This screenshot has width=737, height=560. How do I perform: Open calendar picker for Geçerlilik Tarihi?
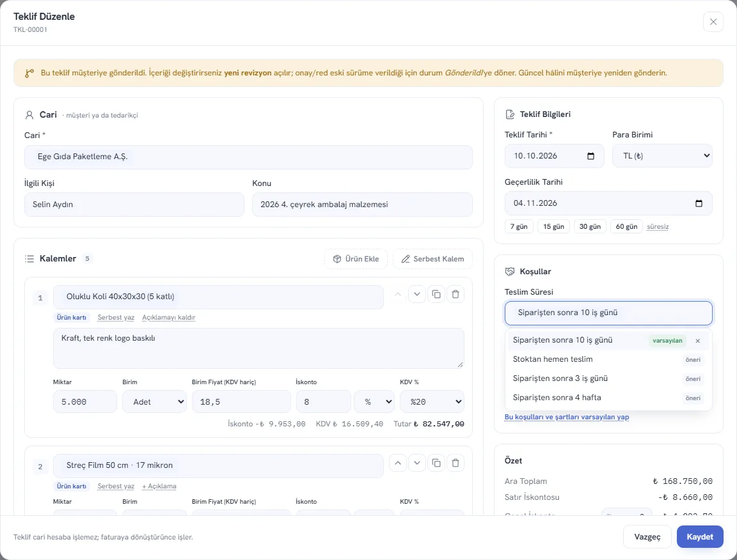699,203
